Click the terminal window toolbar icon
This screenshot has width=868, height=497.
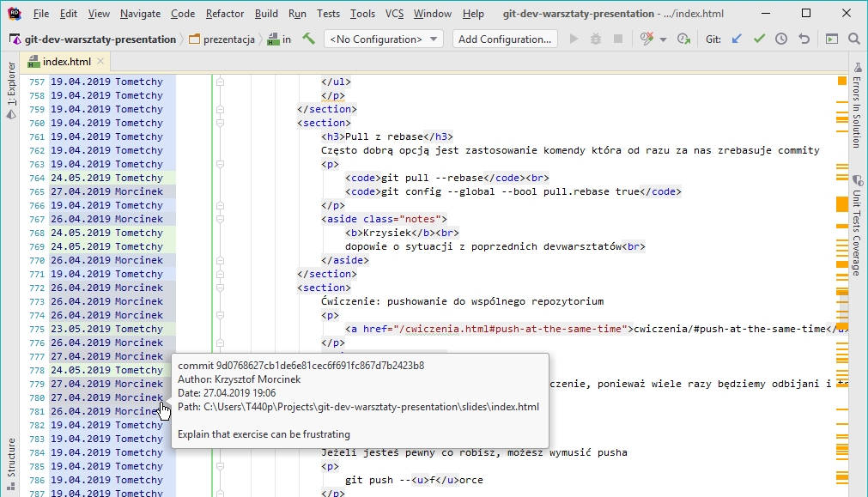tap(831, 39)
